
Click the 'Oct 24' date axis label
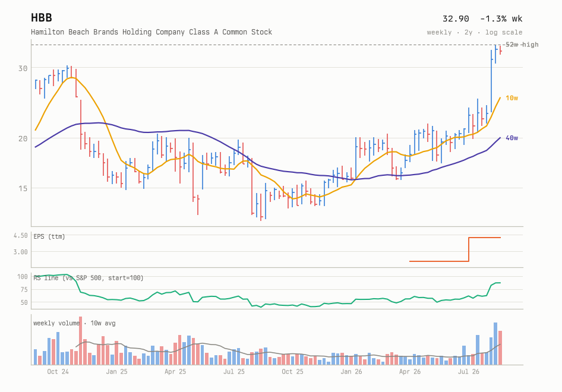[x=58, y=372]
